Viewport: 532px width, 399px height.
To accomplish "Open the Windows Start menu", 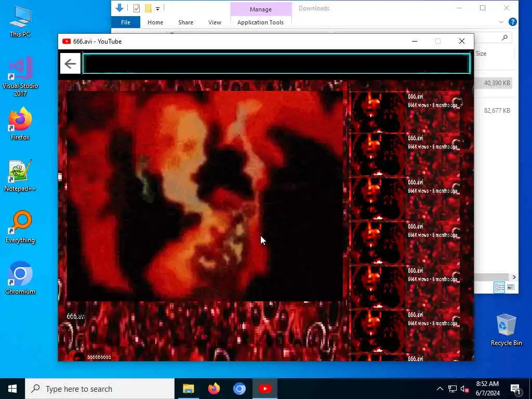I will (x=12, y=389).
